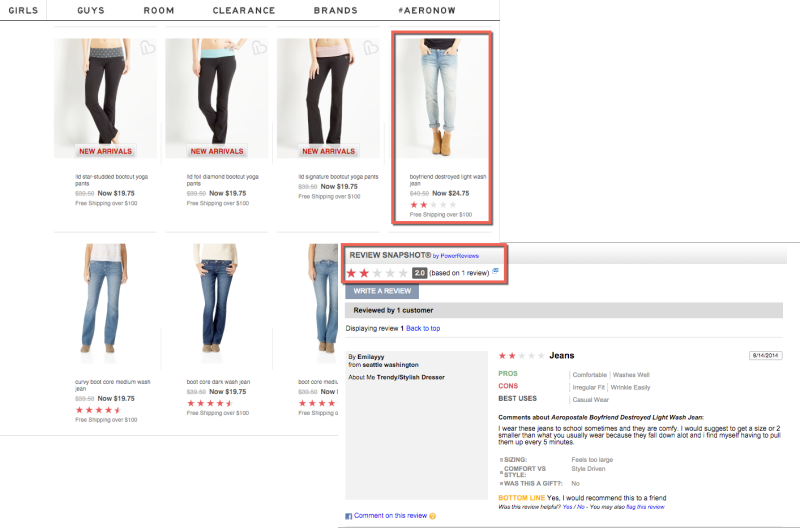
Task: Open the GUYS navigation tab
Action: (x=91, y=10)
